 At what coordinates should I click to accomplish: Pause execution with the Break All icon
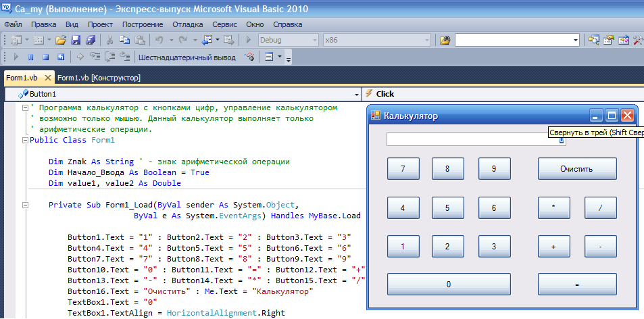tap(31, 57)
